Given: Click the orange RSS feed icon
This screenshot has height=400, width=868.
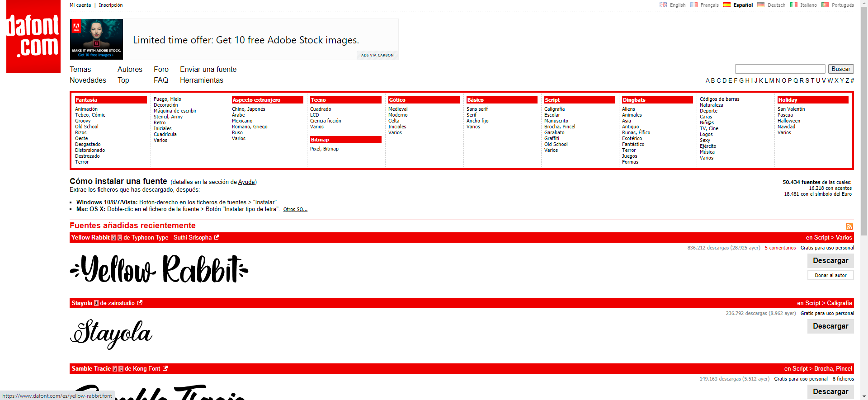Looking at the screenshot, I should [x=849, y=226].
